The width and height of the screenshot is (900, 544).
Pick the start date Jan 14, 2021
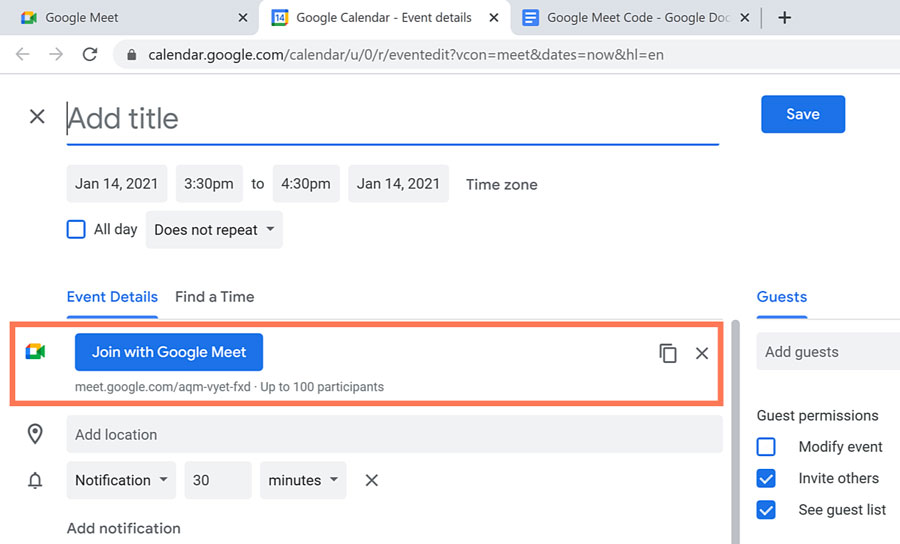(117, 184)
